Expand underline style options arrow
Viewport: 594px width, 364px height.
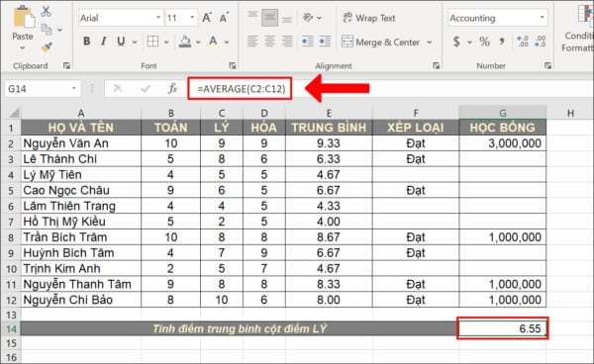tap(135, 42)
